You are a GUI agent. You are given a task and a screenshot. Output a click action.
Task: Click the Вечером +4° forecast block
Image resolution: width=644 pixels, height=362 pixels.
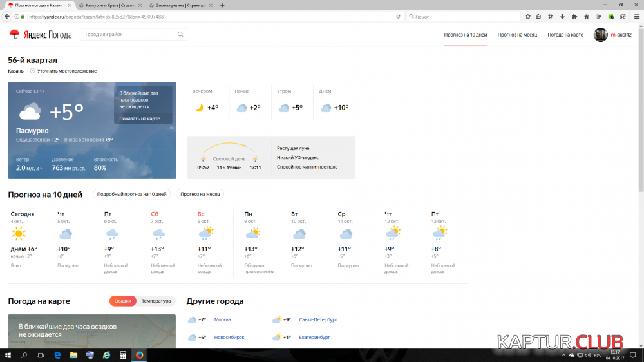(206, 102)
